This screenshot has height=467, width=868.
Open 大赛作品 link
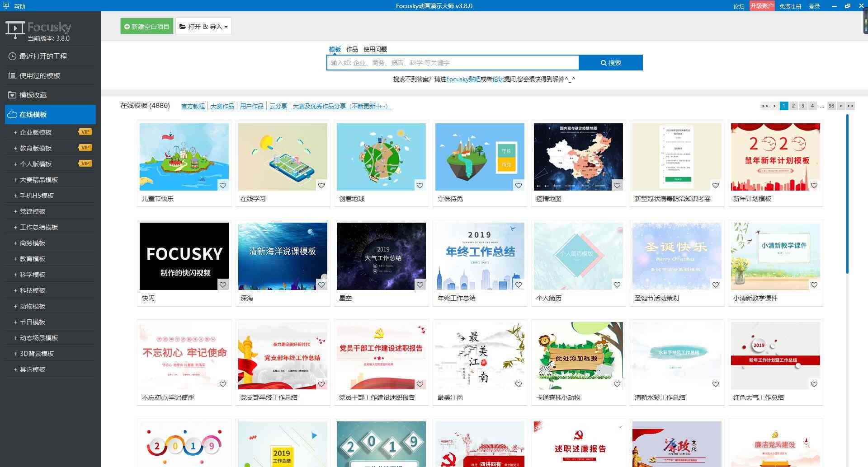[x=222, y=106]
